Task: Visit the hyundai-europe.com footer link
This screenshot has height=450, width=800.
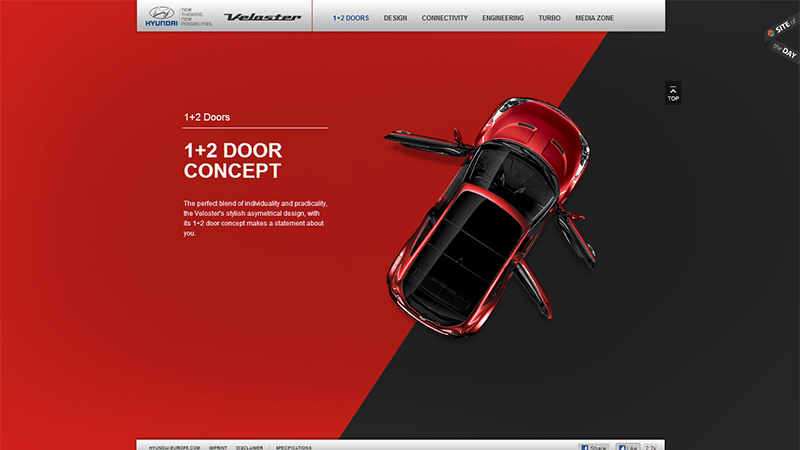Action: pos(174,447)
